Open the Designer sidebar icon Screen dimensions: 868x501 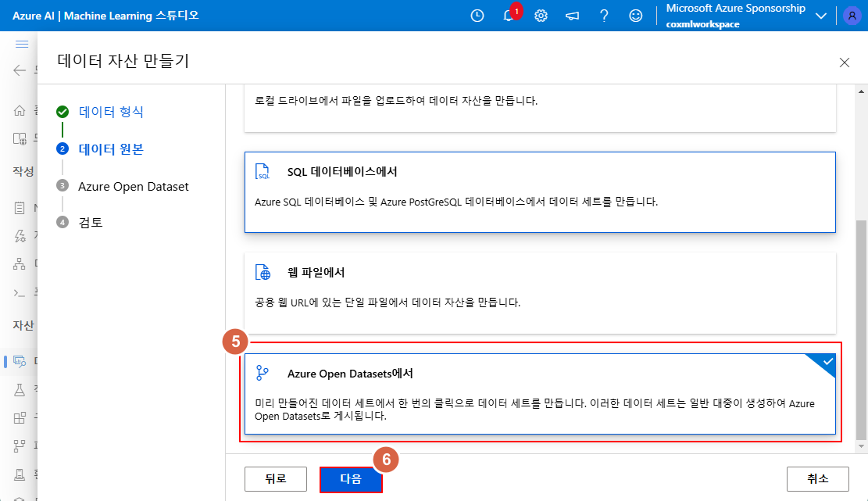pyautogui.click(x=20, y=264)
